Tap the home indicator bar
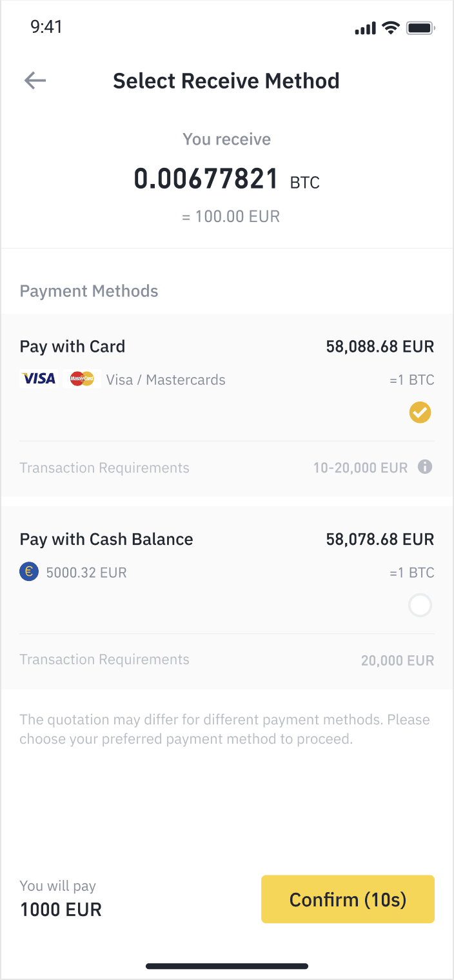Screen dimensions: 454x980 point(227,966)
